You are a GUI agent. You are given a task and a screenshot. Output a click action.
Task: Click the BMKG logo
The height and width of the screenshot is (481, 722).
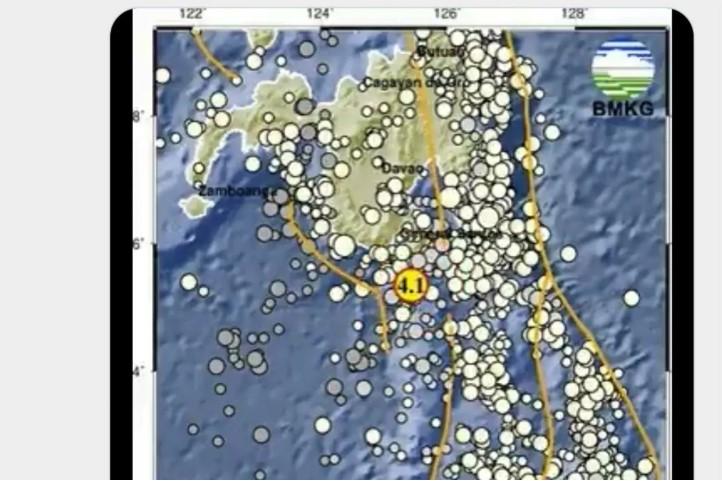click(623, 68)
